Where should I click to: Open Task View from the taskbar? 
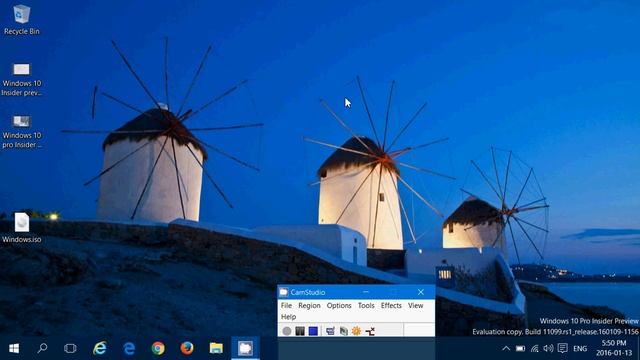70,348
